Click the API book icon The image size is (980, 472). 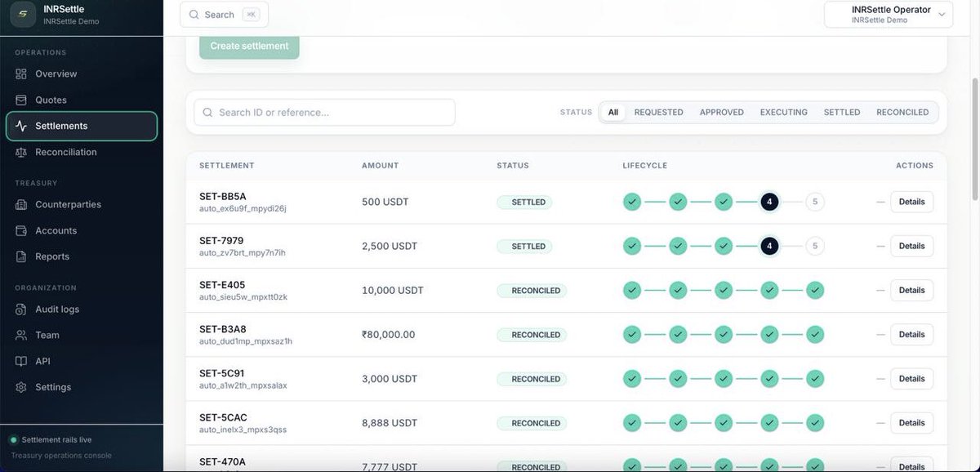tap(21, 362)
